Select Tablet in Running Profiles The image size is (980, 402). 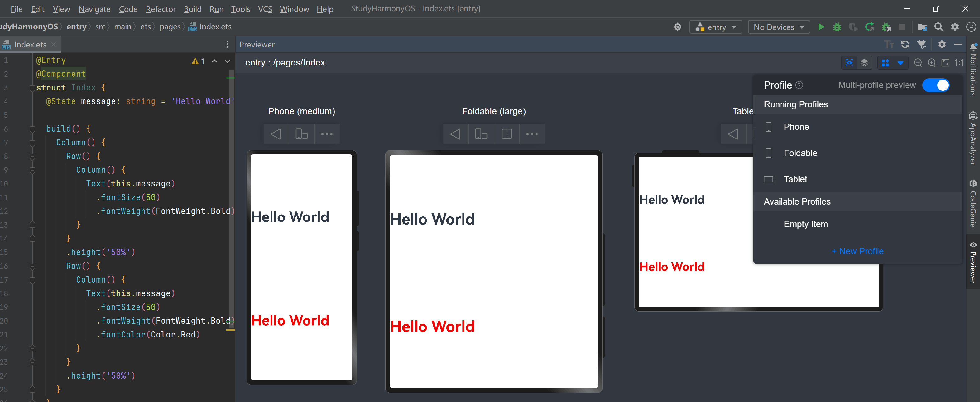[x=857, y=179]
